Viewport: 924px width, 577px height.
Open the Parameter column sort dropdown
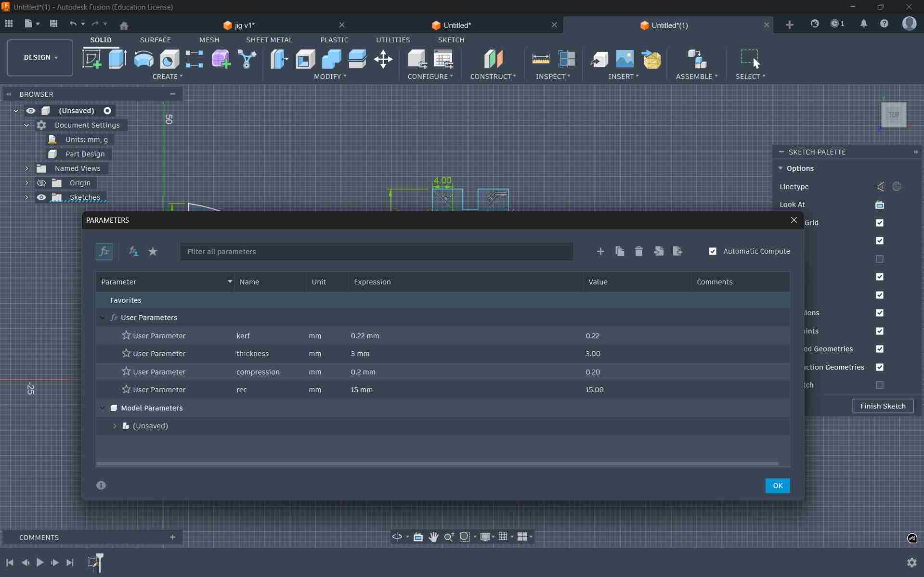pyautogui.click(x=230, y=282)
